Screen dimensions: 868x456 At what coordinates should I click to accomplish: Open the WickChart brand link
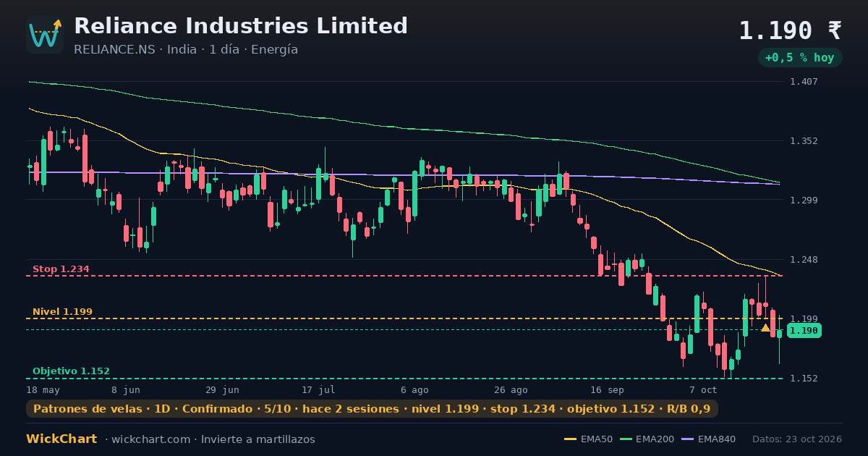(61, 439)
